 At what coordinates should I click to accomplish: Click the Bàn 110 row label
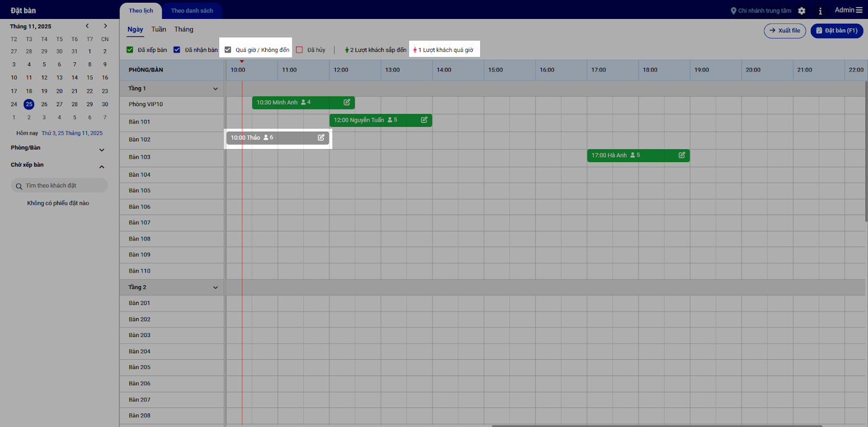coord(139,271)
